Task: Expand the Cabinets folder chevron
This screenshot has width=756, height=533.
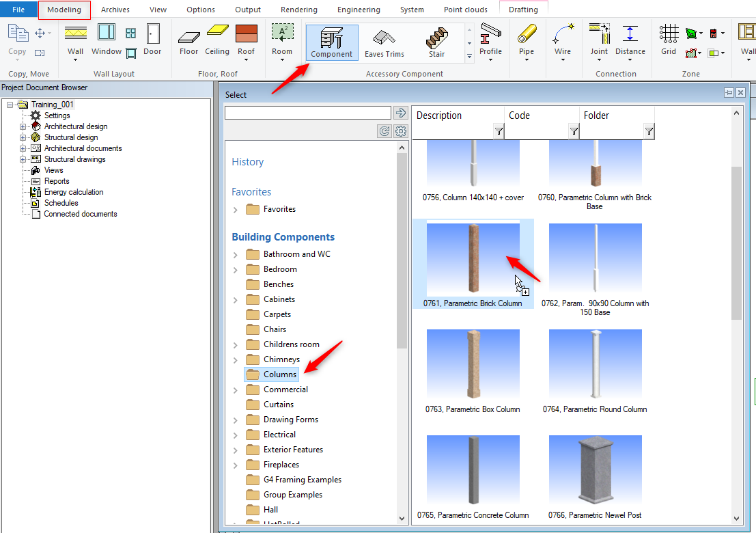Action: [x=236, y=300]
